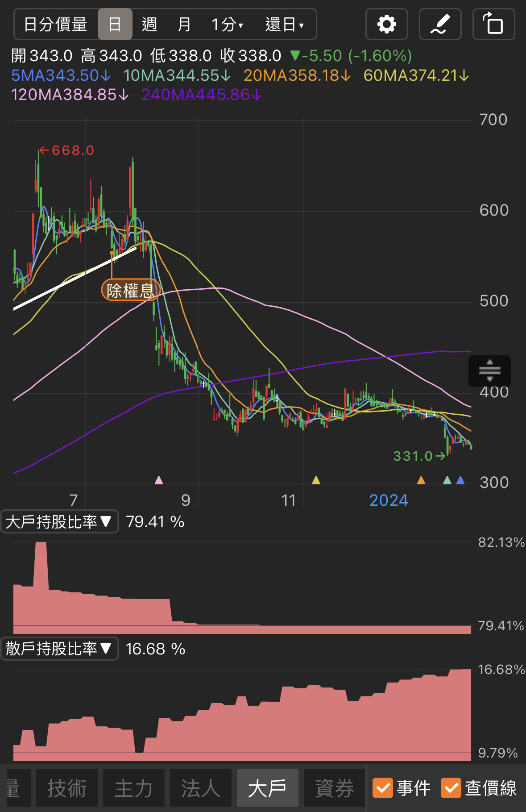This screenshot has height=812, width=526.
Task: Tap the 240MA445.86 moving average label
Action: coord(202,95)
